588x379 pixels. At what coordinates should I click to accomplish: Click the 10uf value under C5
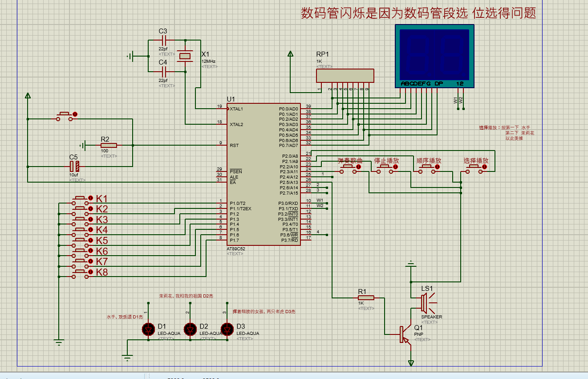coord(73,175)
